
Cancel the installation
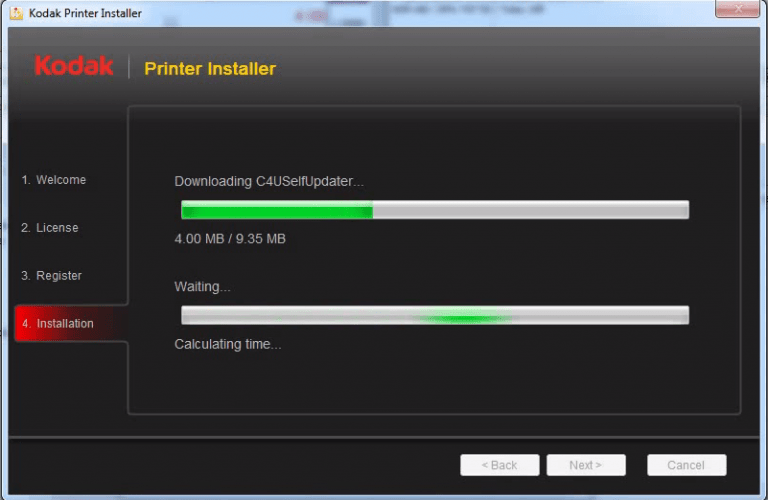(686, 465)
